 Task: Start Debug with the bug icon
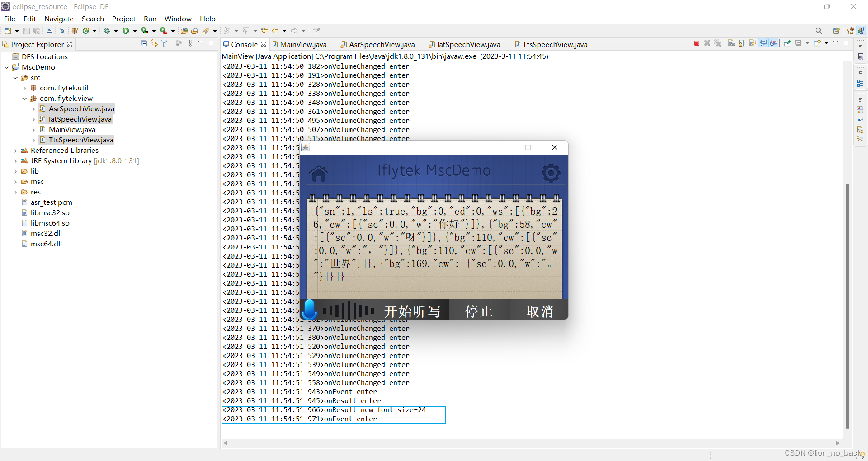pyautogui.click(x=107, y=31)
